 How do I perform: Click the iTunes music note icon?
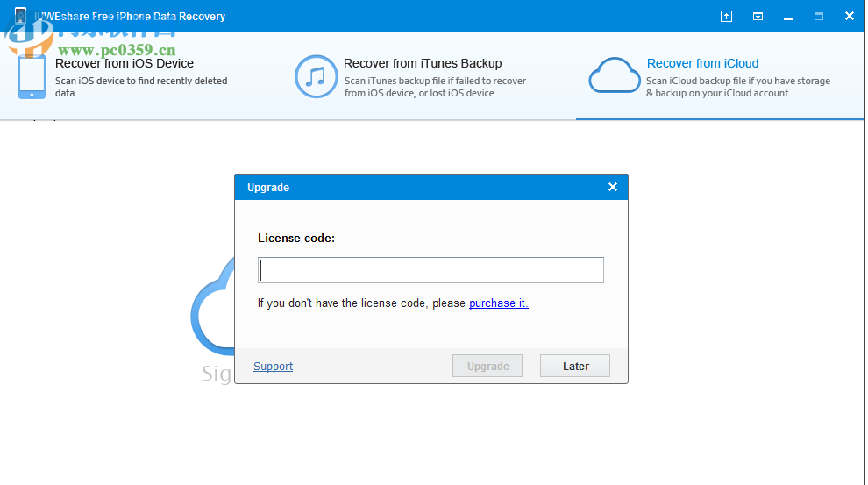pos(316,76)
